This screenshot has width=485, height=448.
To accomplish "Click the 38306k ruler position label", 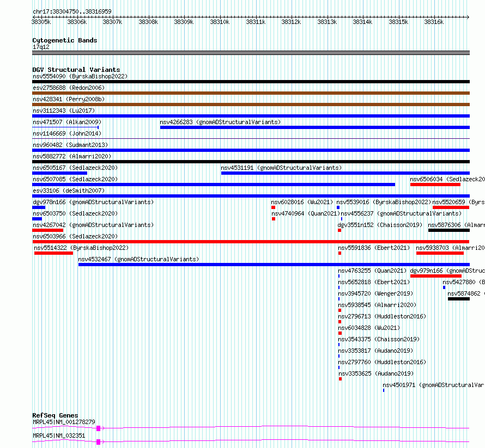I will coord(77,22).
